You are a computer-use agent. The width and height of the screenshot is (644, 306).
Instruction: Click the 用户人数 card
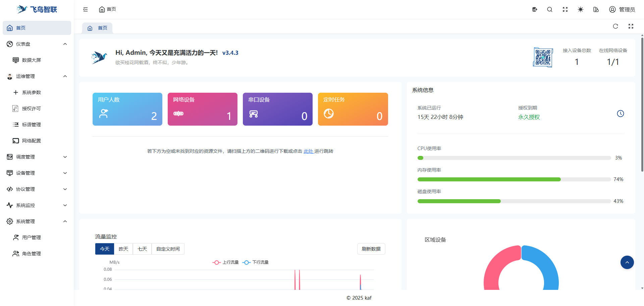[x=127, y=109]
